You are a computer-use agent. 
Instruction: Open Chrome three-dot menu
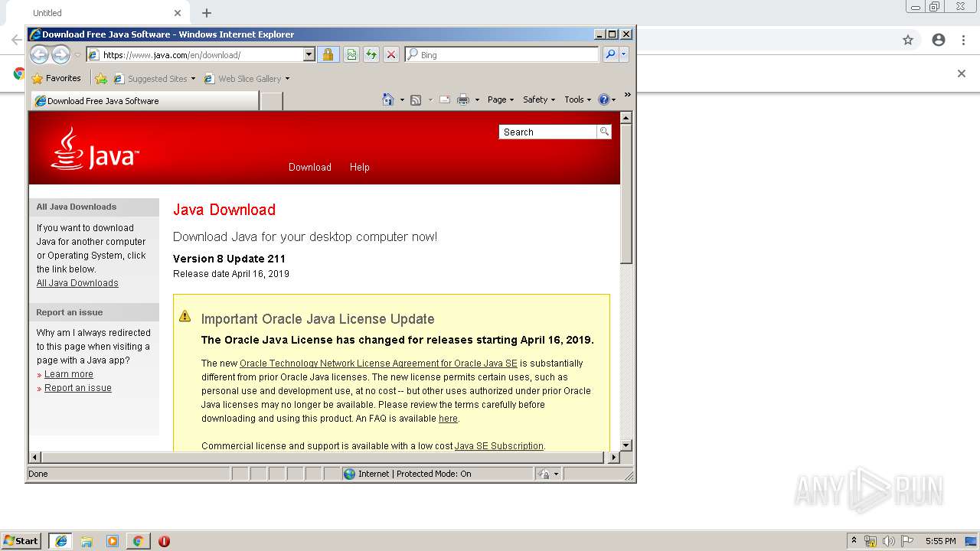point(964,40)
